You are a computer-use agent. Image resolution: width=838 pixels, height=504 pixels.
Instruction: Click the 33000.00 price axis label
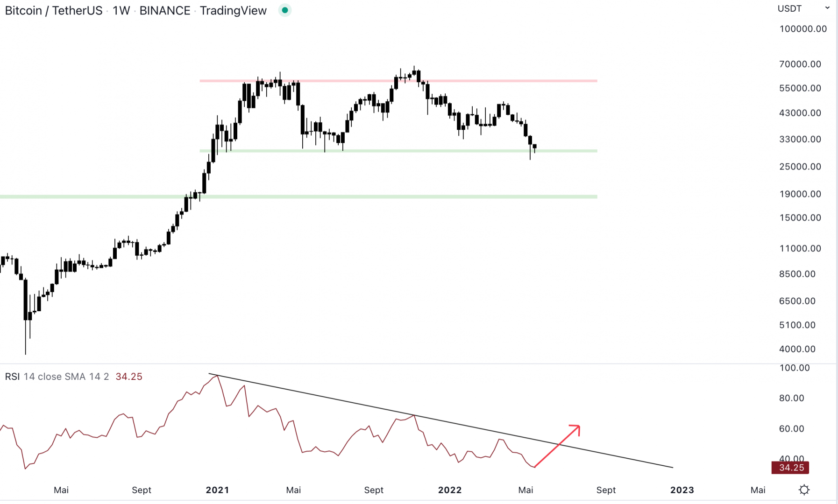[x=800, y=139]
